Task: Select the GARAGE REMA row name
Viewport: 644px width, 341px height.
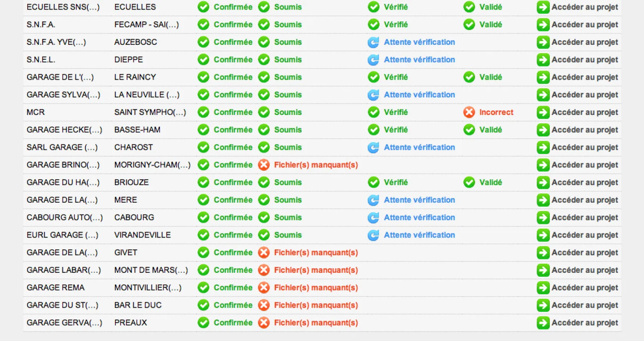Action: pyautogui.click(x=56, y=288)
